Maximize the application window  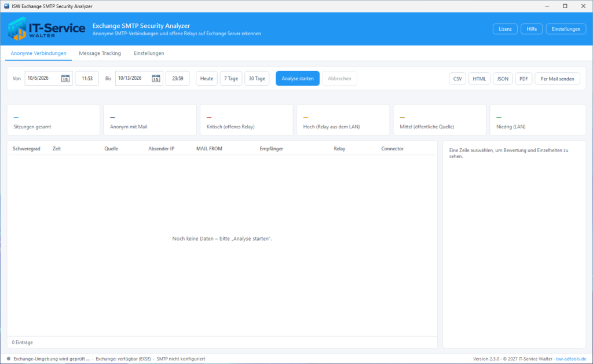pos(565,6)
